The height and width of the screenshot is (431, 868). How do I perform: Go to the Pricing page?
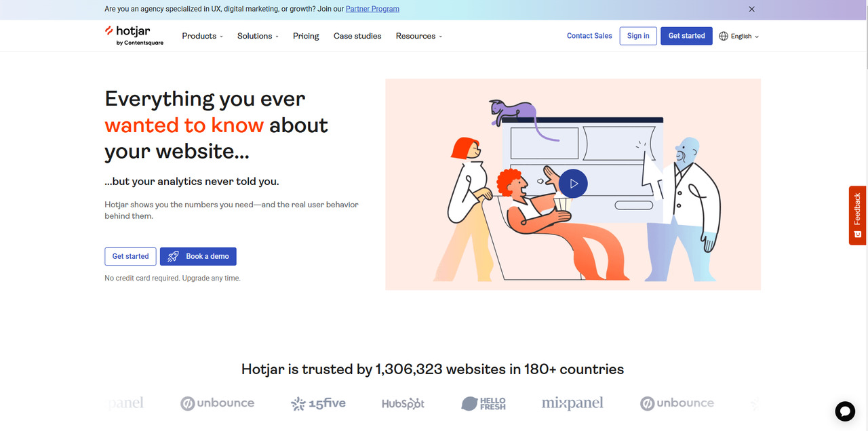click(306, 36)
